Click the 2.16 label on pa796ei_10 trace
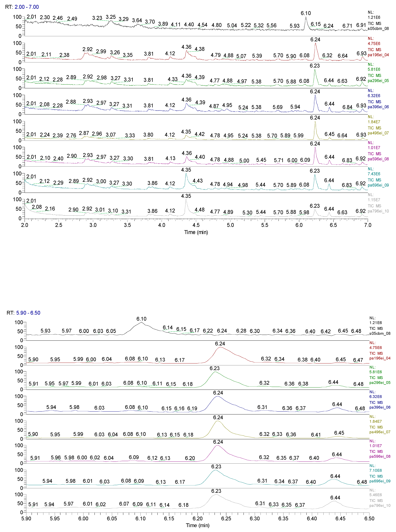Image resolution: width=396 pixels, height=532 pixels. pyautogui.click(x=50, y=209)
